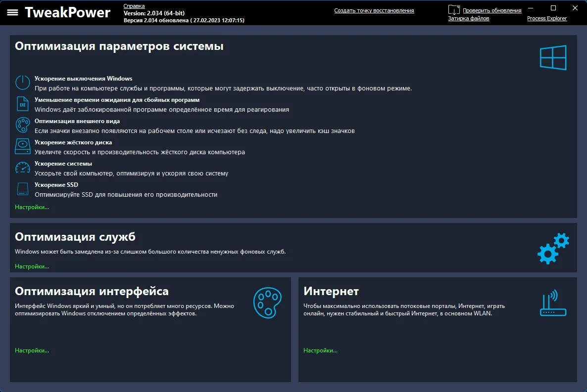Click the small palette icon for appearance optimization

(22, 125)
